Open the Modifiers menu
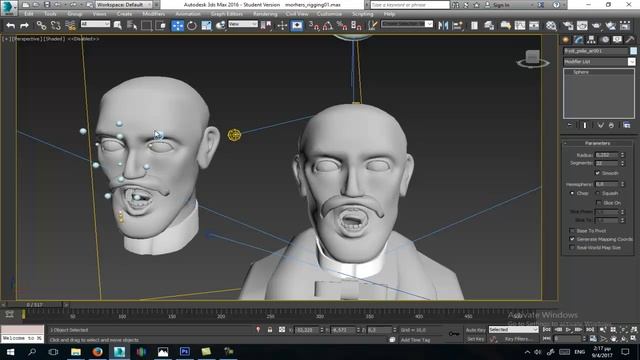640x360 pixels. pyautogui.click(x=153, y=14)
